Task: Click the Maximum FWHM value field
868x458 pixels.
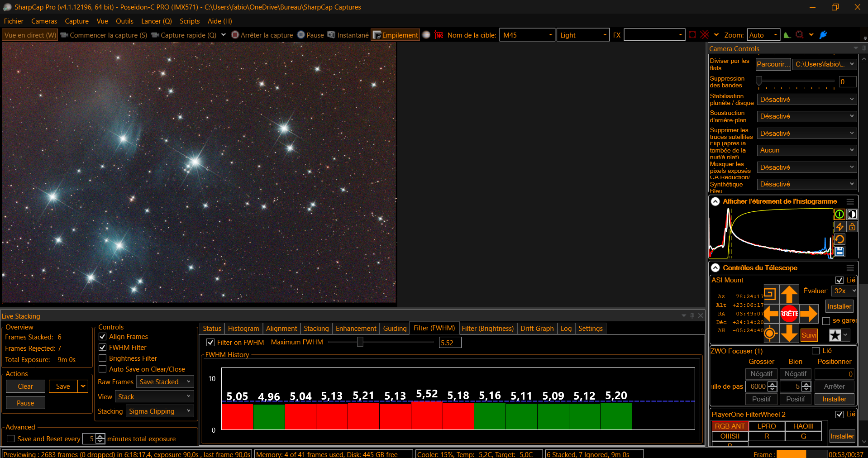Action: click(x=450, y=343)
